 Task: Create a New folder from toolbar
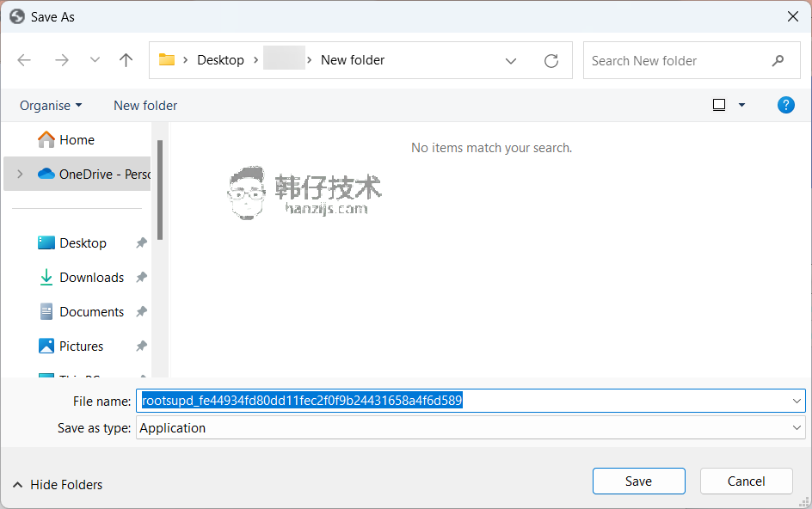pyautogui.click(x=145, y=106)
